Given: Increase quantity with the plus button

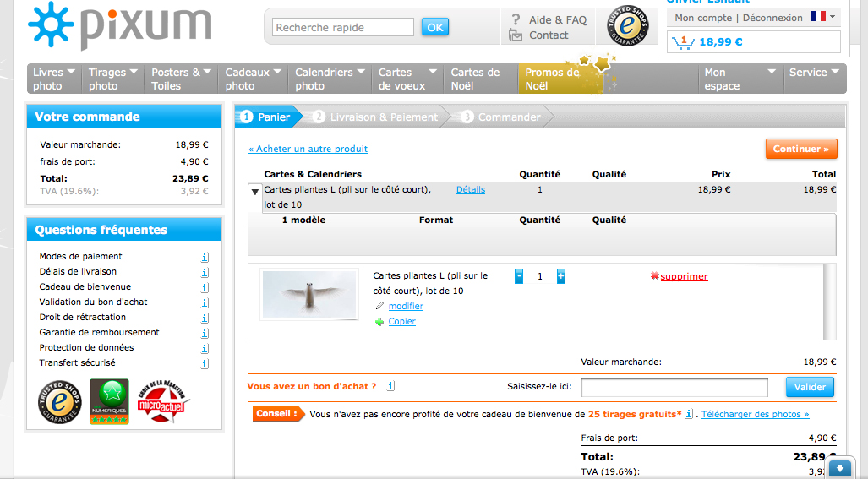Looking at the screenshot, I should coord(560,276).
